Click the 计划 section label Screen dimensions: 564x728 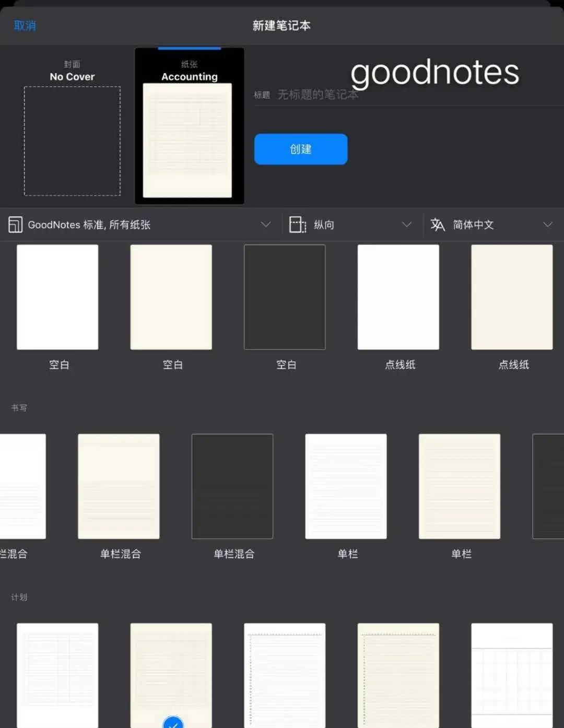tap(19, 597)
